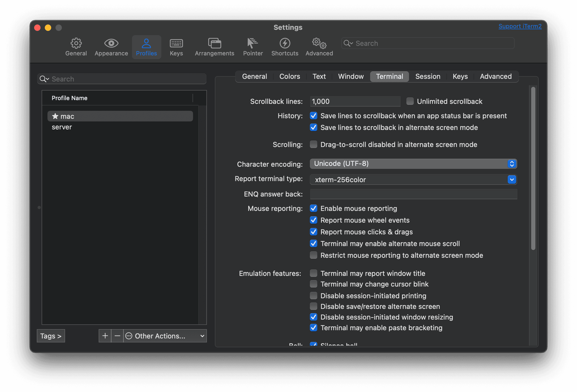
Task: Click the Tags > button
Action: (x=51, y=336)
